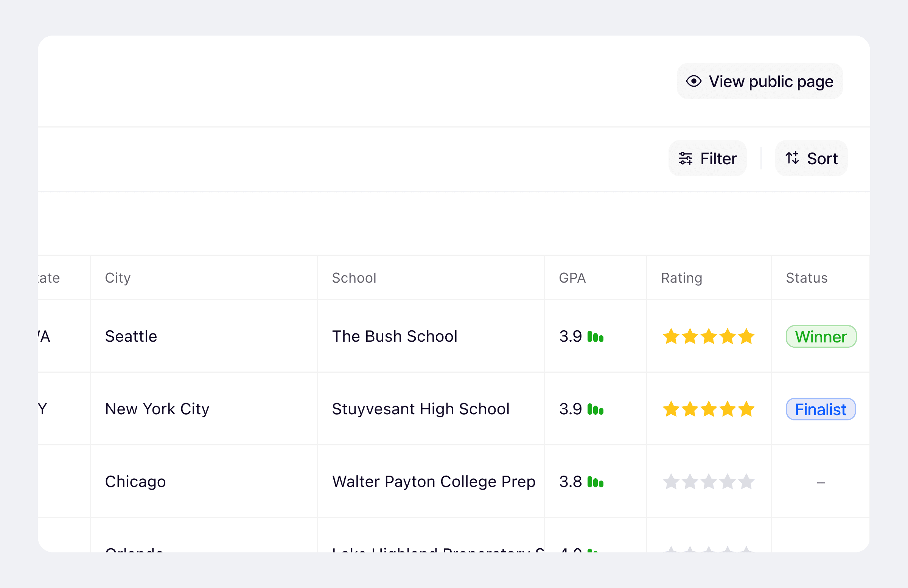Select The Bush School cell
Screen dimensions: 908x588
[x=395, y=336]
